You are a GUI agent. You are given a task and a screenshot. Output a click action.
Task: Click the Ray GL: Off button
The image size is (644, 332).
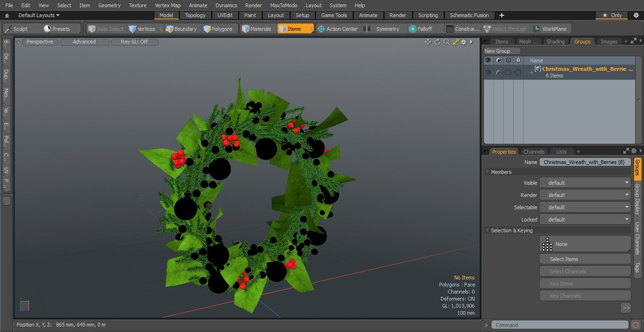134,42
